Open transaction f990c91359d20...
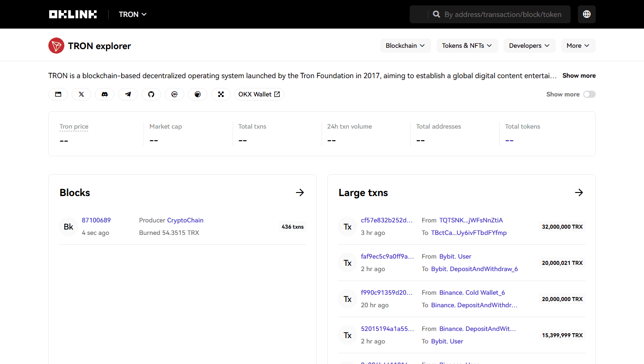Image resolution: width=644 pixels, height=364 pixels. pyautogui.click(x=387, y=293)
